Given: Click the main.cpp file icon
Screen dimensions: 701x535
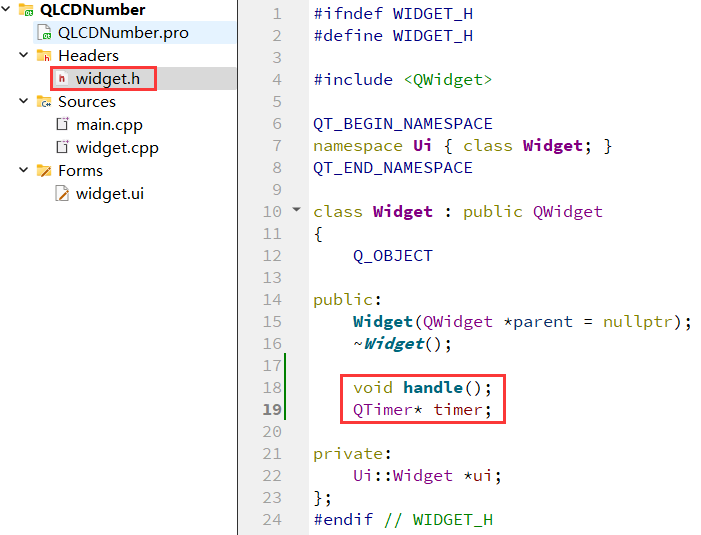Looking at the screenshot, I should pos(62,124).
